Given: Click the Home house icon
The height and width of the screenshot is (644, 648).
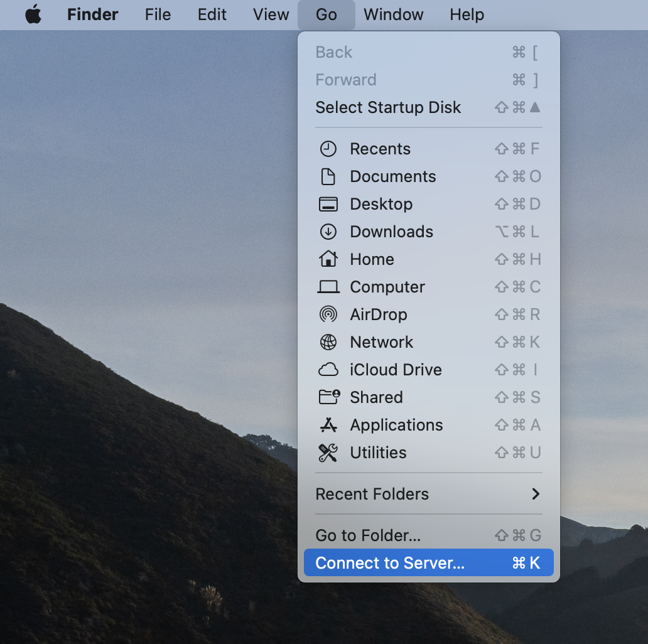Looking at the screenshot, I should 328,259.
